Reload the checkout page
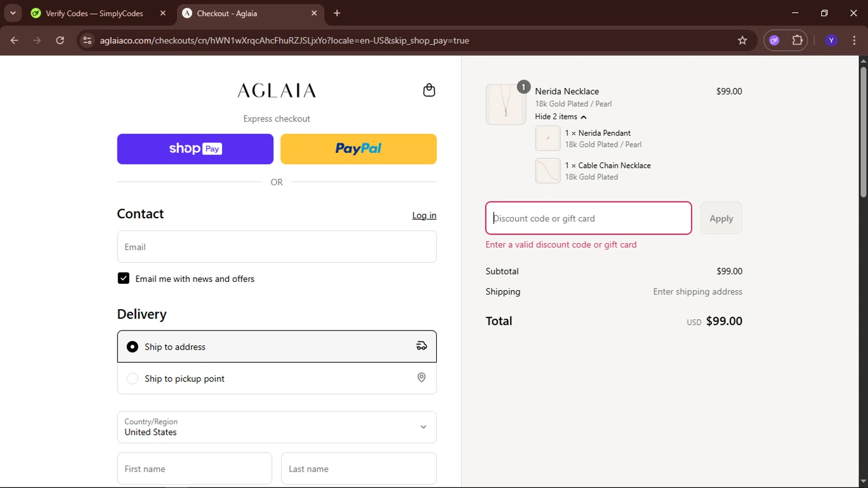This screenshot has height=488, width=868. coord(60,41)
